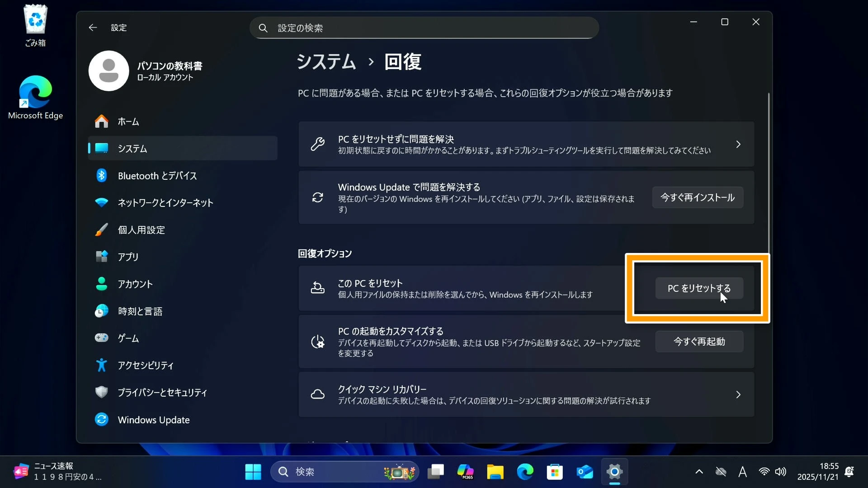Click the back arrow in Settings
Image resolution: width=868 pixels, height=488 pixels.
93,28
